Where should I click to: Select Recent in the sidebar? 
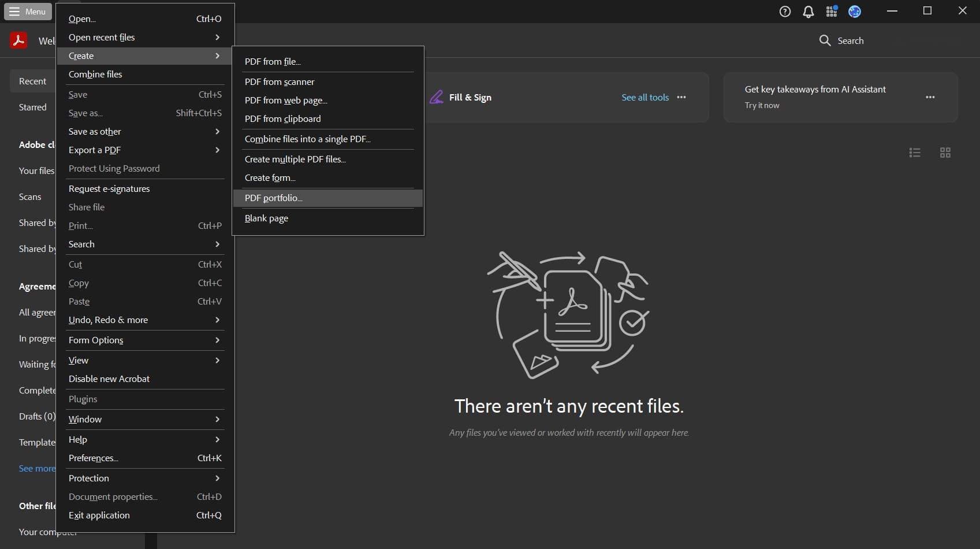tap(32, 81)
